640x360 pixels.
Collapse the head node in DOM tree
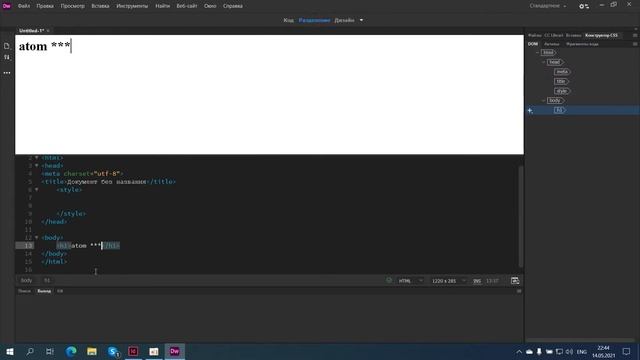click(x=544, y=62)
